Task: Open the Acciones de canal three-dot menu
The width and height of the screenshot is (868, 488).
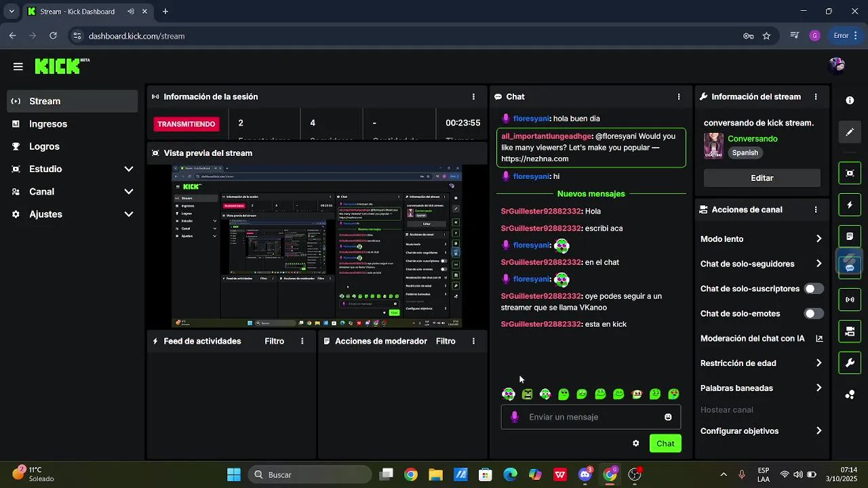Action: click(816, 210)
